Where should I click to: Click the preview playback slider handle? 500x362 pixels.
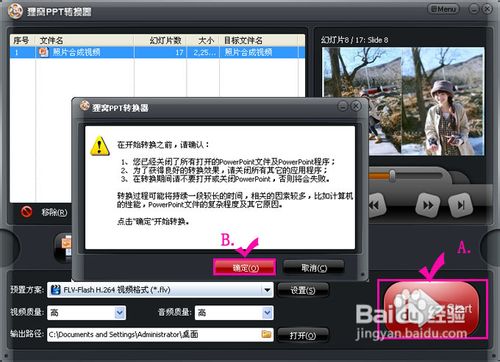click(393, 175)
